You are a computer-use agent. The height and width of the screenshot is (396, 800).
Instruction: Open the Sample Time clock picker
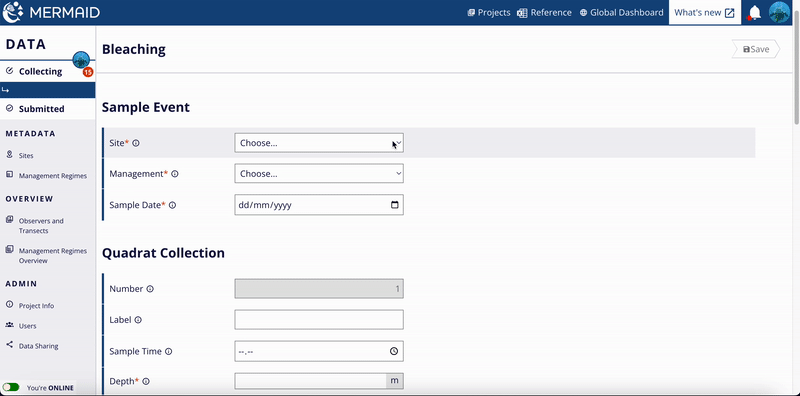(394, 351)
